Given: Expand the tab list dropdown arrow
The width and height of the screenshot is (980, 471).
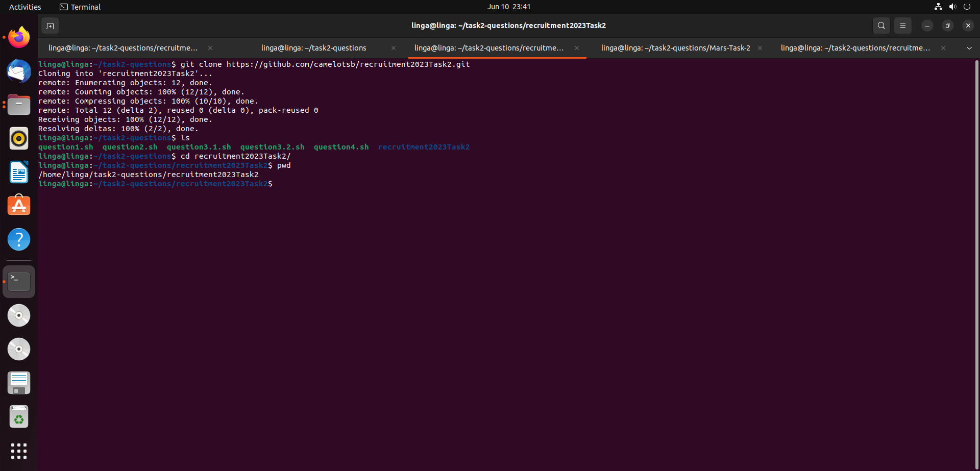Looking at the screenshot, I should coord(969,48).
